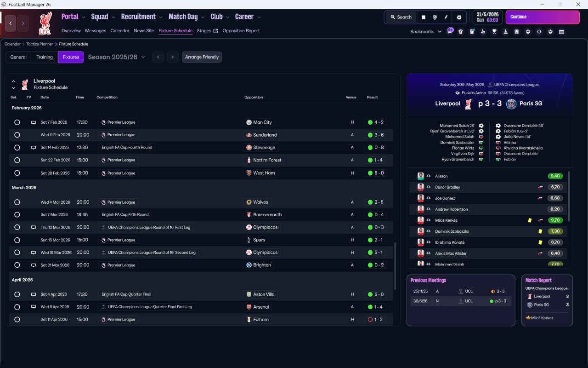Select the radio button for the West Ham fixture
The image size is (588, 368).
[17, 173]
